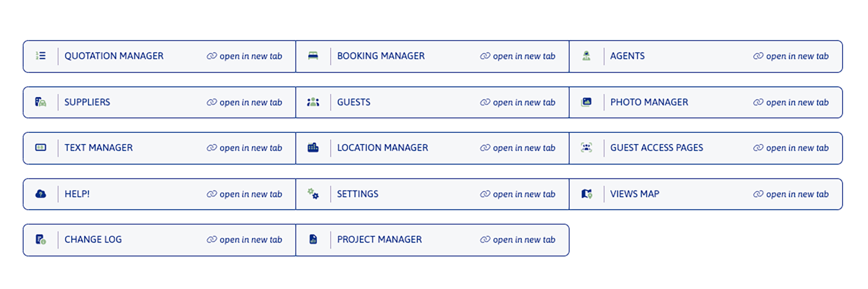
Task: Click the Suppliers building-and-car icon
Action: (41, 102)
